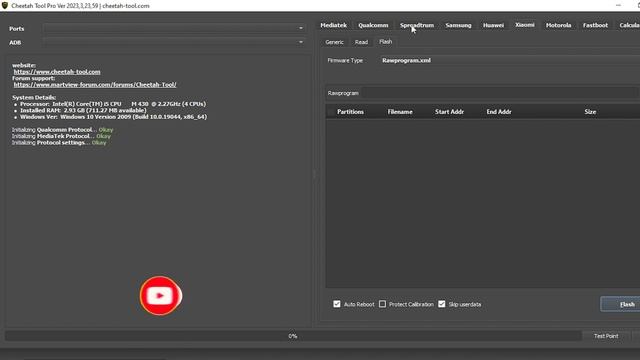Click the Filename column header
The height and width of the screenshot is (360, 640).
point(400,112)
